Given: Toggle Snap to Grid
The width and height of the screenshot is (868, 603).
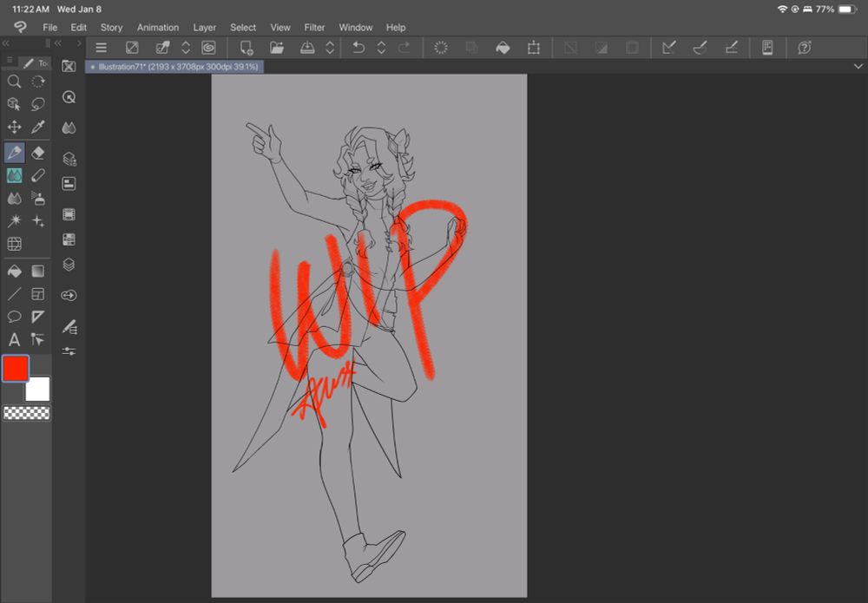Looking at the screenshot, I should (731, 48).
